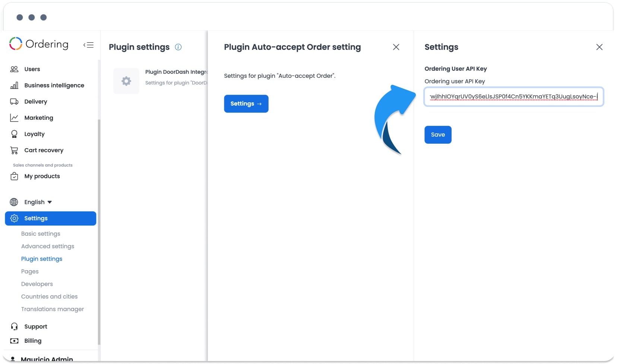Click the My products bag icon
The width and height of the screenshot is (617, 364).
14,176
